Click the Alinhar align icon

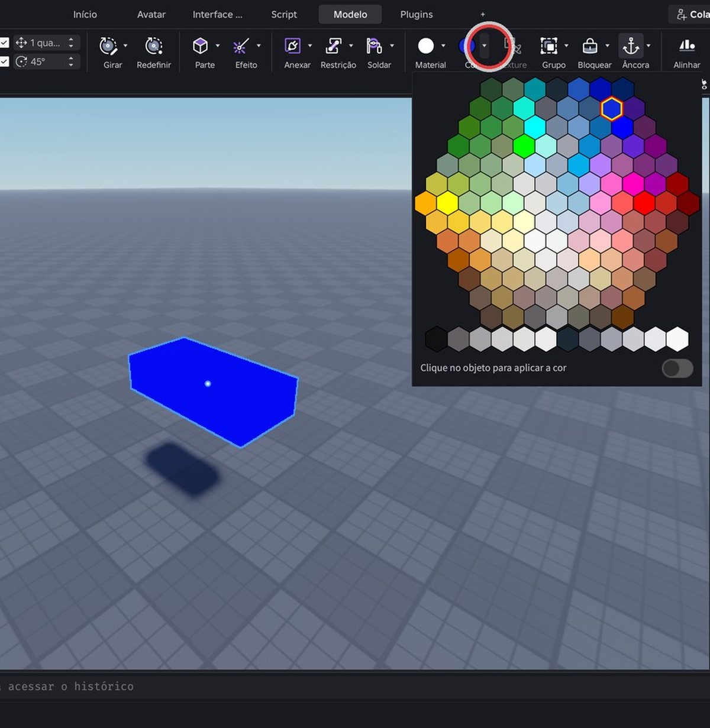click(686, 46)
